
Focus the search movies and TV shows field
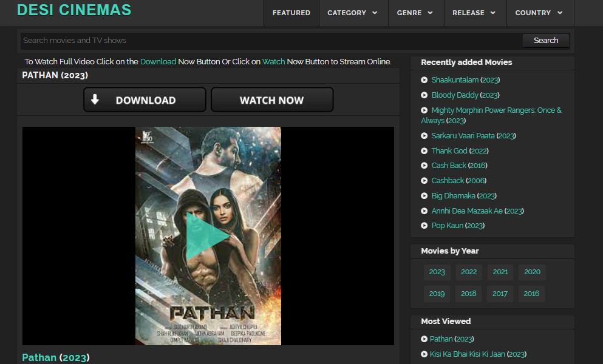click(271, 41)
